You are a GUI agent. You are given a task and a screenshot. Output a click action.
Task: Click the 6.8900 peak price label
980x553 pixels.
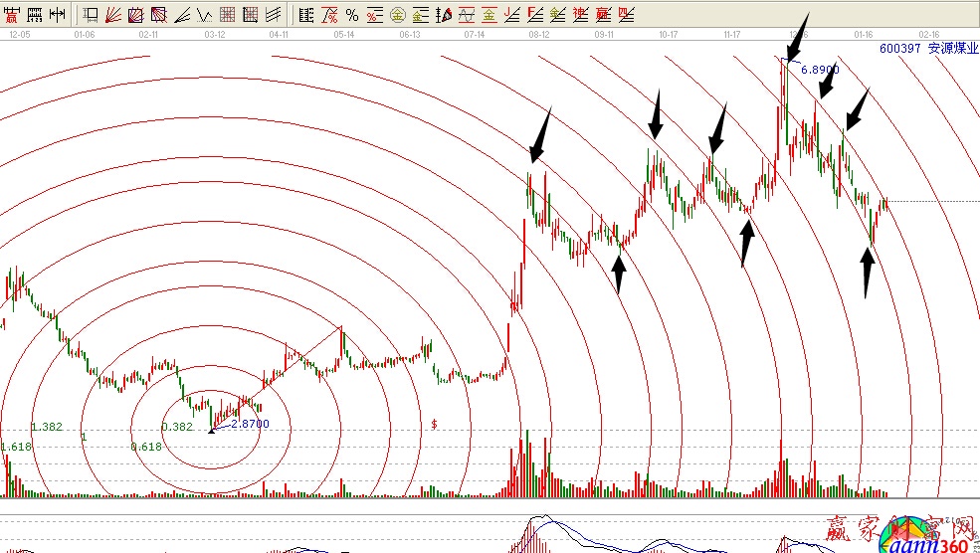click(820, 70)
